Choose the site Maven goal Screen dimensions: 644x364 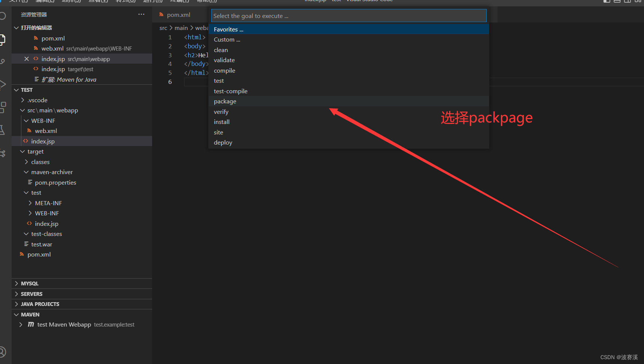pyautogui.click(x=348, y=132)
